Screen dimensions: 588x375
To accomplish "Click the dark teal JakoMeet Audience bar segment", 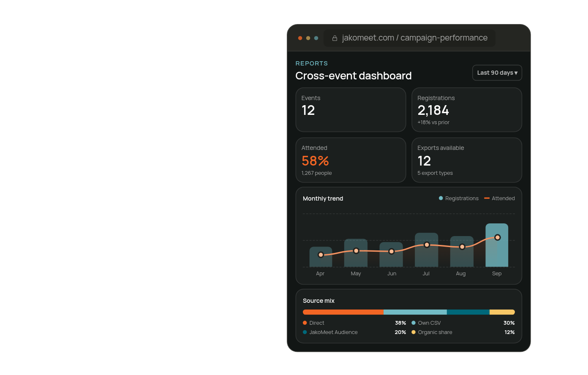I will [468, 312].
